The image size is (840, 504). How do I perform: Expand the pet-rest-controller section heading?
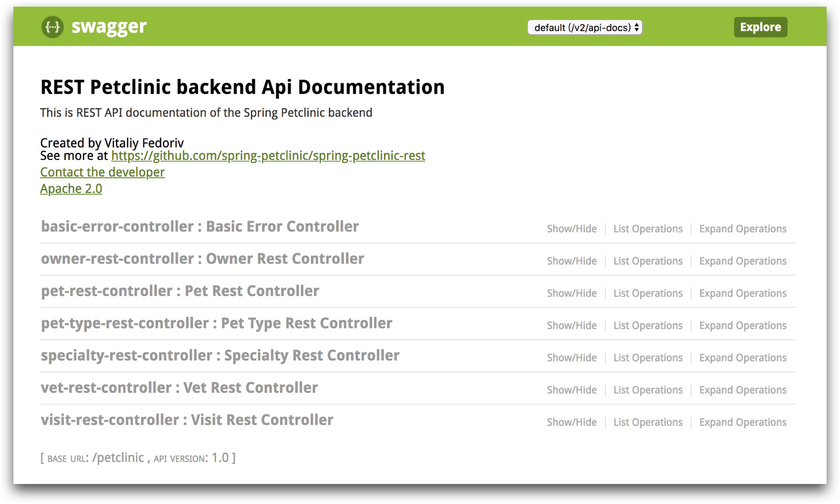pos(180,291)
